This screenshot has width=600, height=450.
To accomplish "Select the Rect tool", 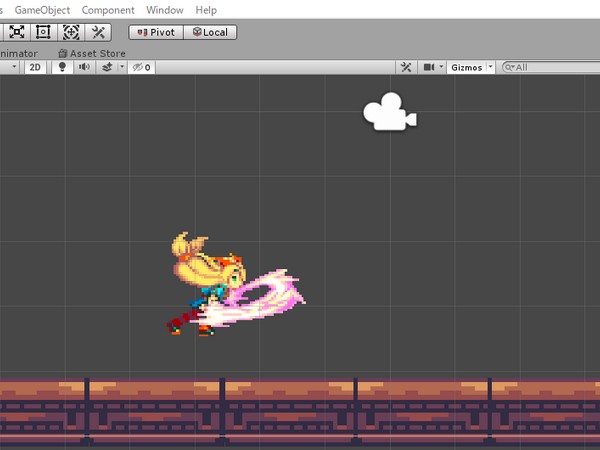I will point(43,32).
